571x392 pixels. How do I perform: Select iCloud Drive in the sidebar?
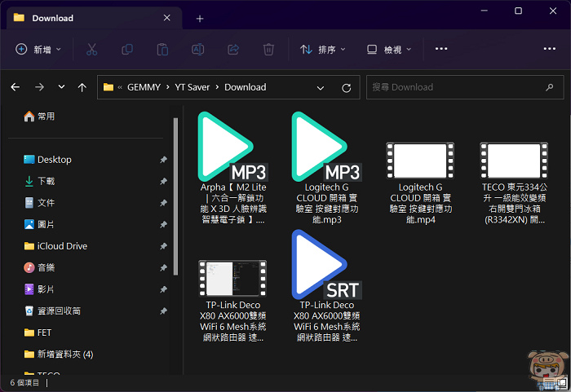point(62,246)
